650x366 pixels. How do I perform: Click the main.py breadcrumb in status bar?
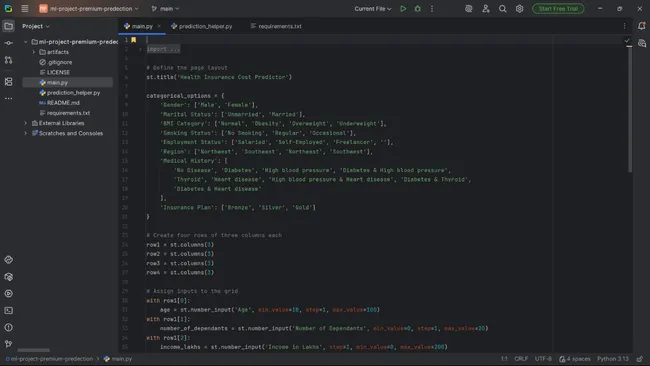pos(118,359)
